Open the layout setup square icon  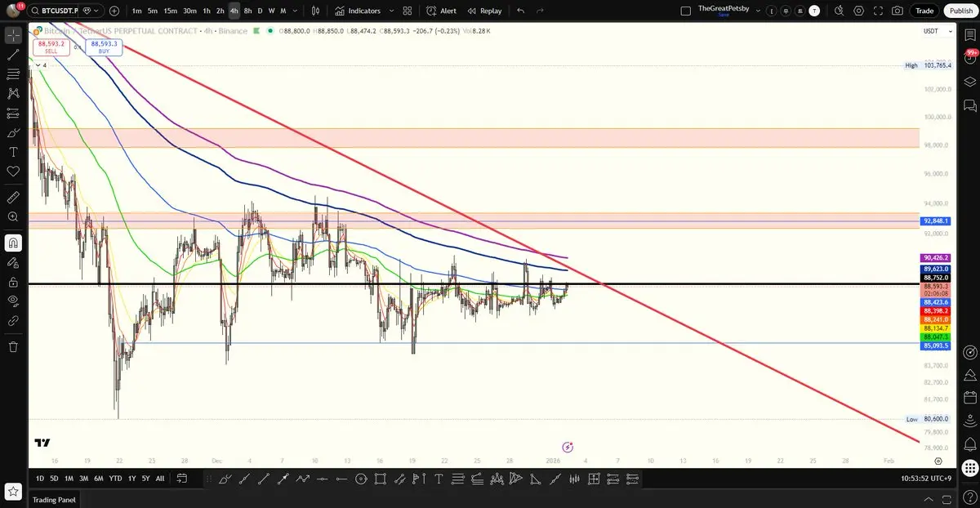[686, 11]
